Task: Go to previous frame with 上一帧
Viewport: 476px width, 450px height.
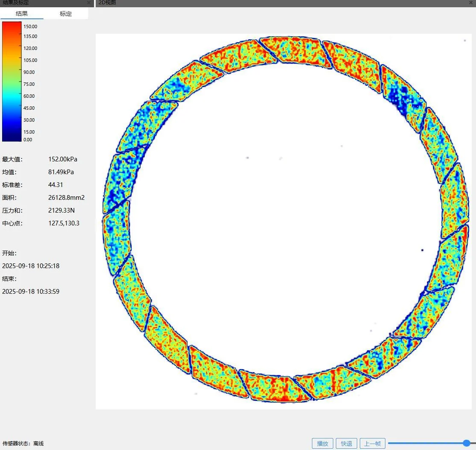Action: tap(373, 444)
